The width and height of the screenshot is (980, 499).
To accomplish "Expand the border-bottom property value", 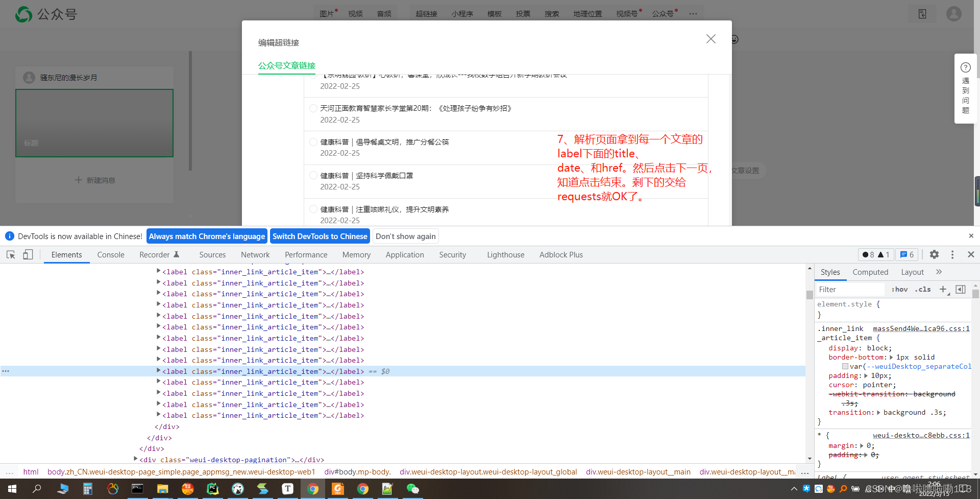I will pos(891,358).
